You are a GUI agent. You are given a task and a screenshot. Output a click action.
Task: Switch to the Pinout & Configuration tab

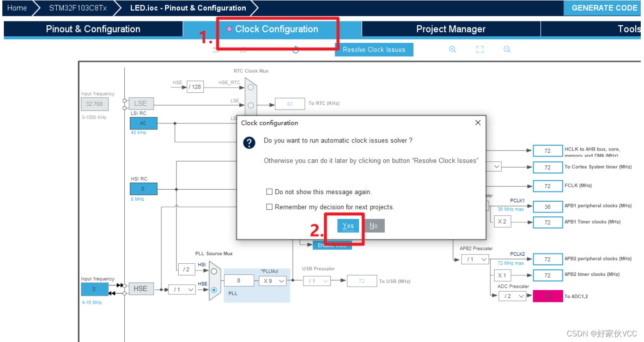[x=93, y=29]
